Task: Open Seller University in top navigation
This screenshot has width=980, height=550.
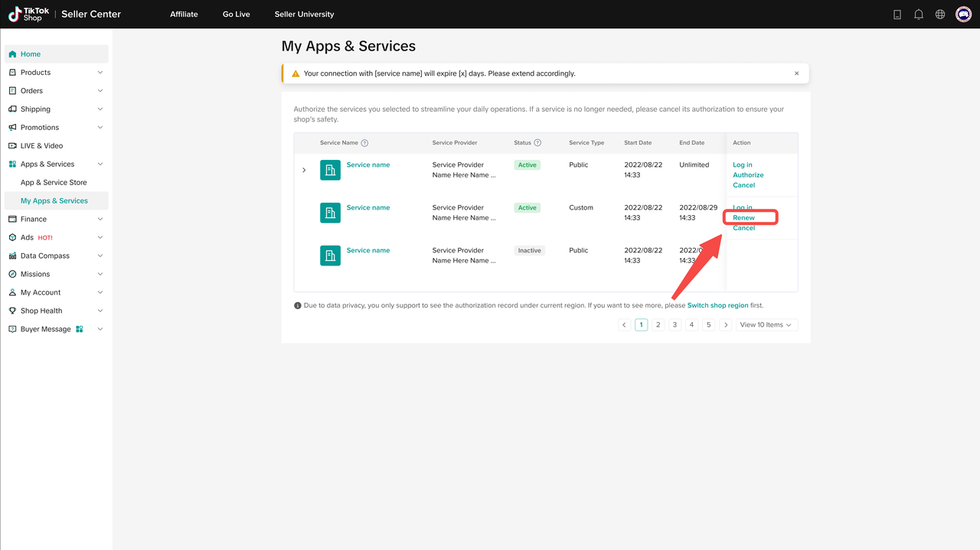Action: click(x=304, y=15)
